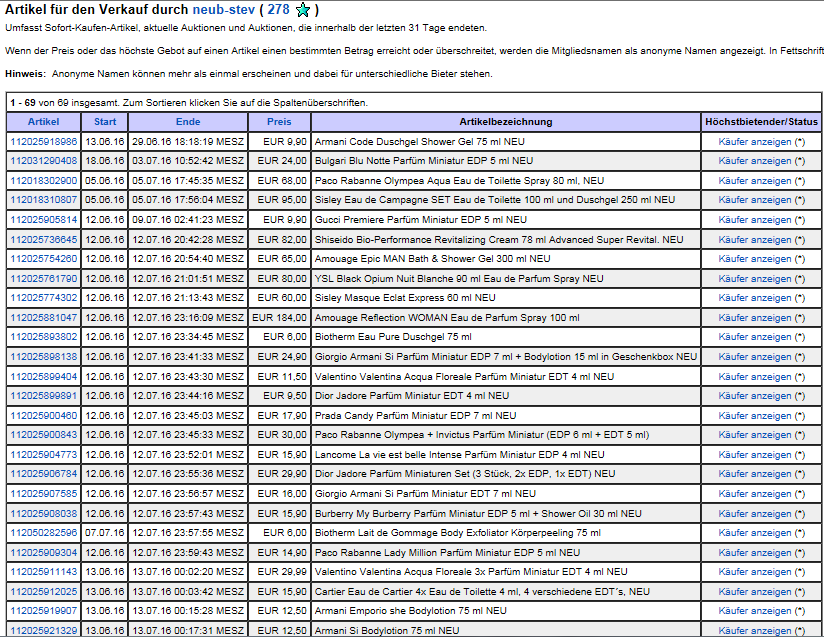
Task: Open article 112025761790
Action: point(44,279)
